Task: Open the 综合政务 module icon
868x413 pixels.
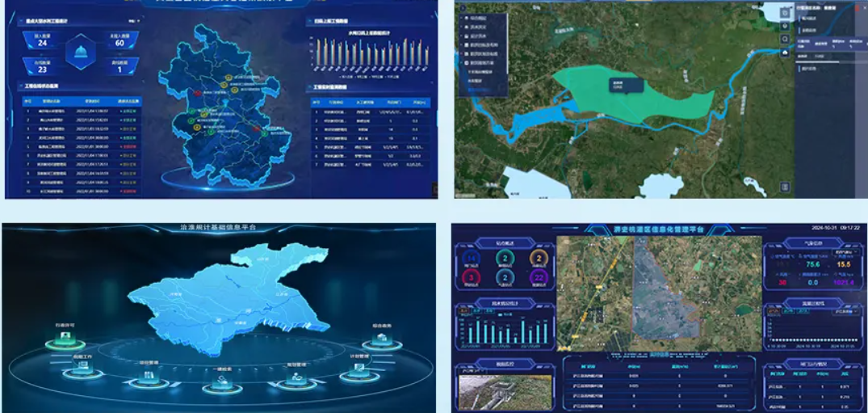Action: pos(381,339)
